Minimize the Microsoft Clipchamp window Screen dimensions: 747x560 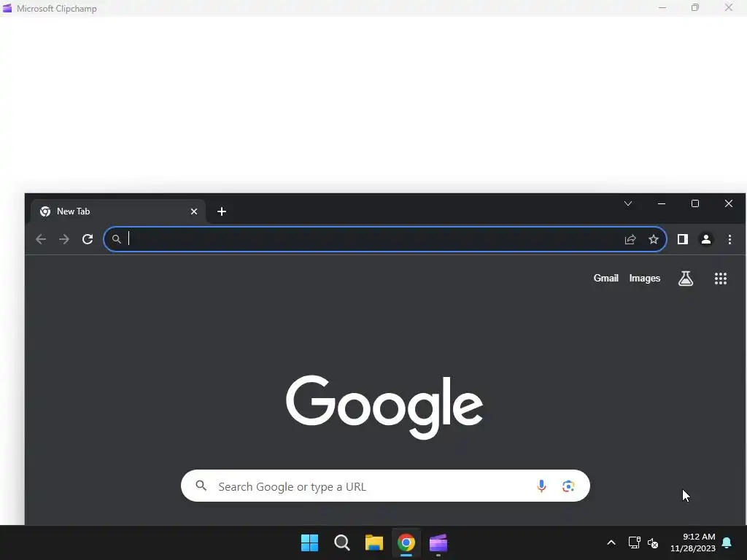click(x=662, y=7)
